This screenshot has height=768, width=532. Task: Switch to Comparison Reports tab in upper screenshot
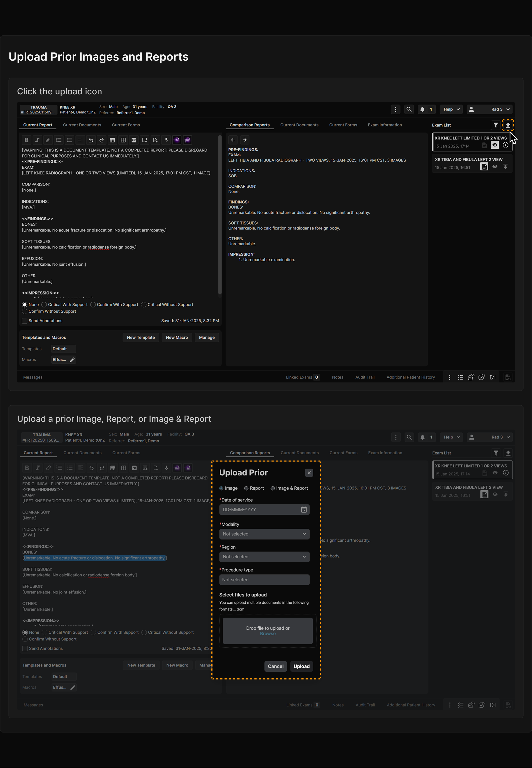250,125
